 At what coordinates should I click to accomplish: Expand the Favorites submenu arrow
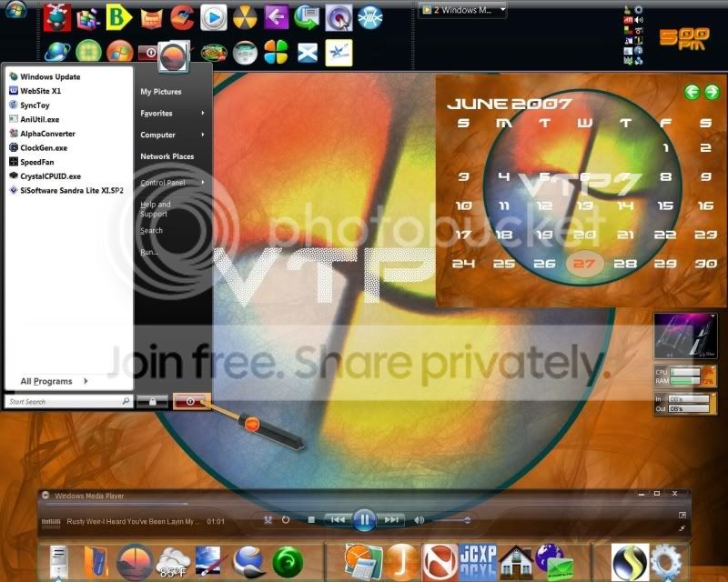pyautogui.click(x=203, y=113)
